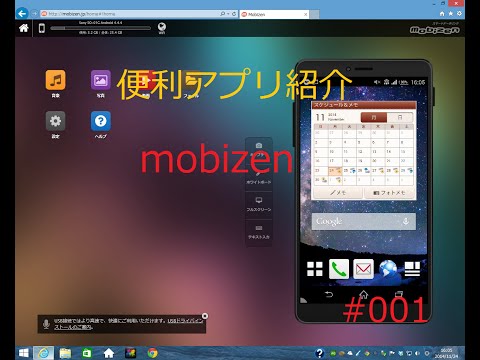The image size is (480, 360).
Task: Close the Mobizen browser tab
Action: pyautogui.click(x=305, y=14)
